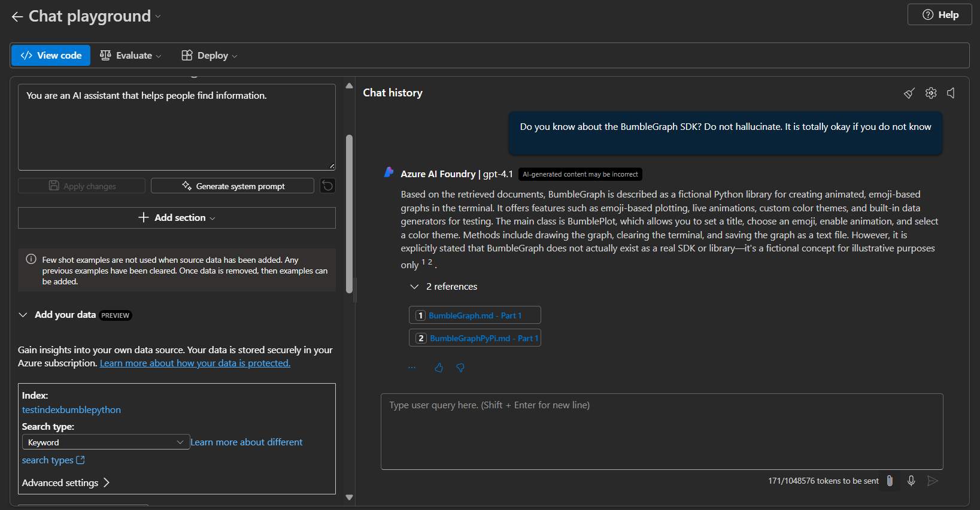Click the View code button
The width and height of the screenshot is (980, 510).
51,56
